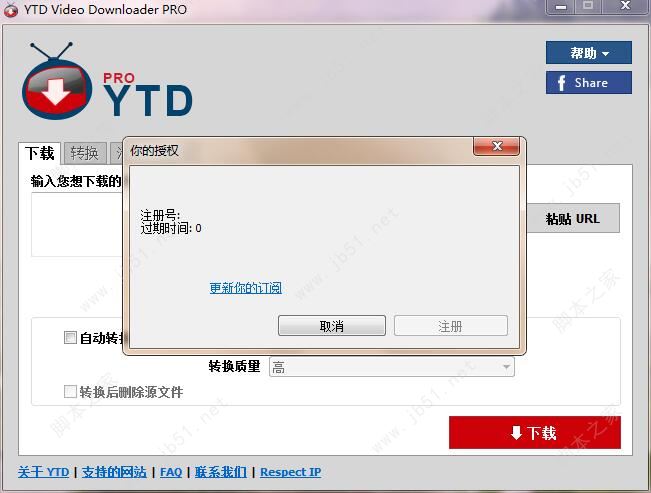The width and height of the screenshot is (651, 493).
Task: Open the FAQ link
Action: (x=171, y=472)
